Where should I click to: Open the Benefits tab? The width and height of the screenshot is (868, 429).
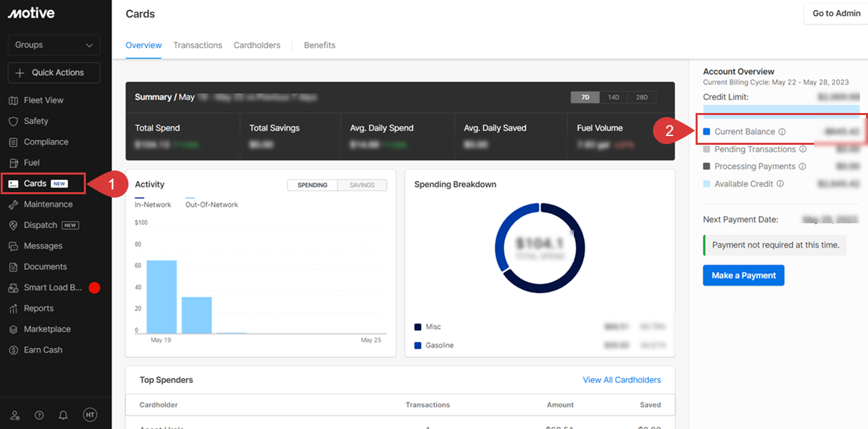[x=320, y=45]
